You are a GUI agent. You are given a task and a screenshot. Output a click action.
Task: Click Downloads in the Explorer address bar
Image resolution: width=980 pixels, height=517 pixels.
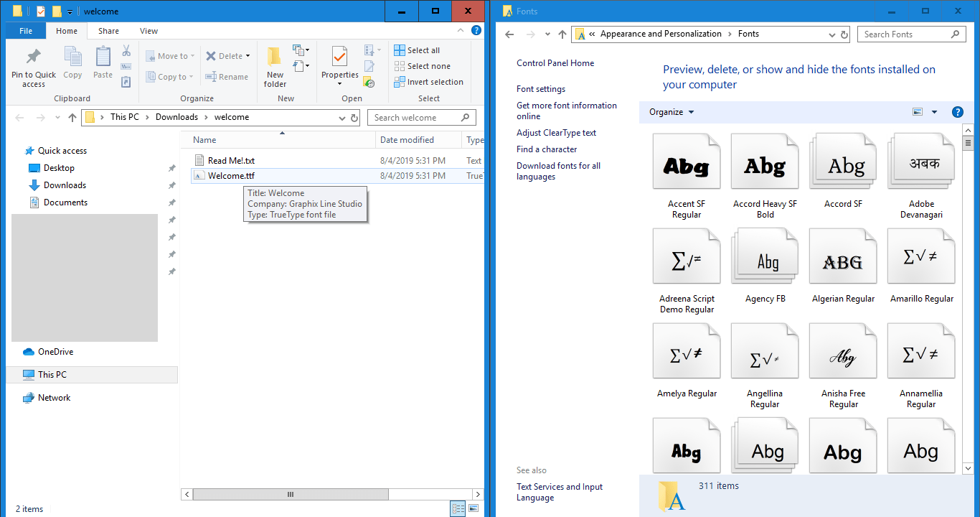(176, 117)
